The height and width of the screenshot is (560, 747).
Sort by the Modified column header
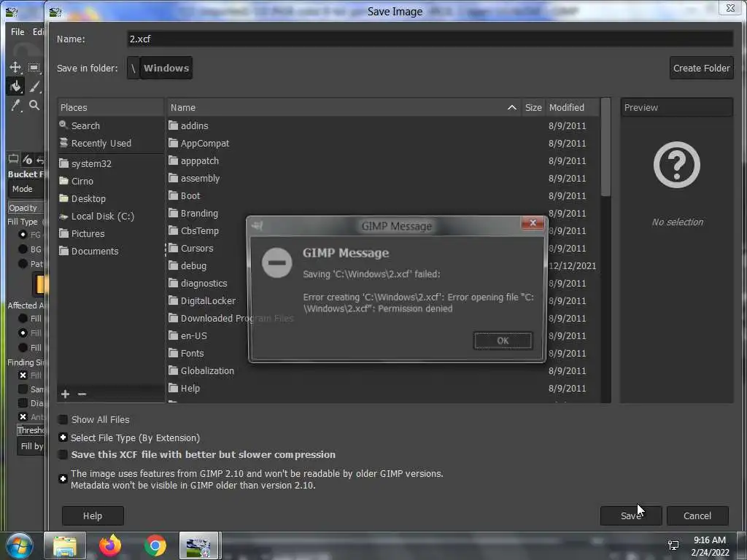(572, 108)
